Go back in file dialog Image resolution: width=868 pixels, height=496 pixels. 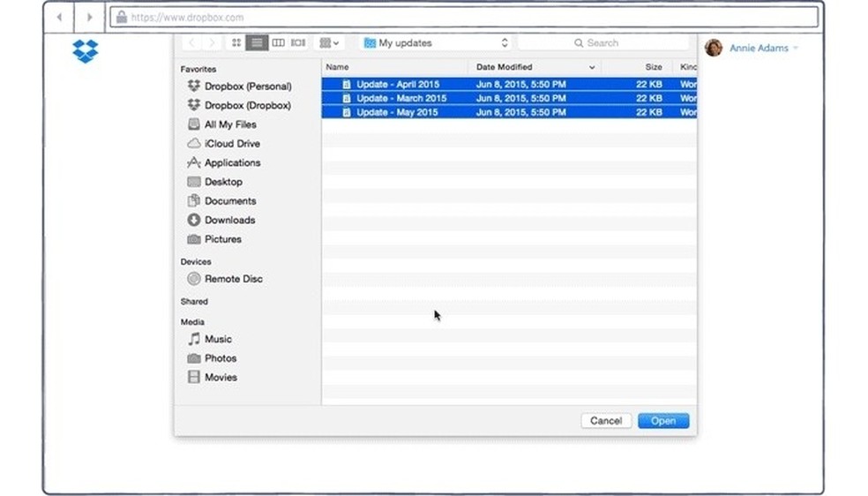click(x=191, y=42)
